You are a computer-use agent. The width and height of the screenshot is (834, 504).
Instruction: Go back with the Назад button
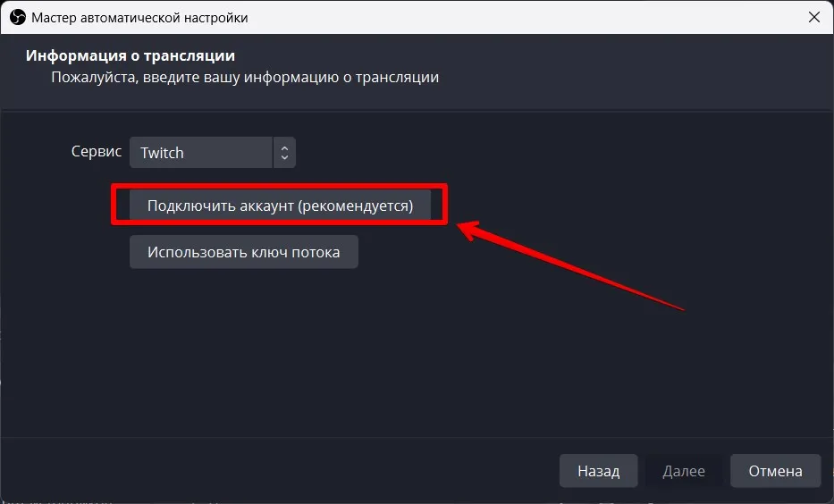click(598, 471)
